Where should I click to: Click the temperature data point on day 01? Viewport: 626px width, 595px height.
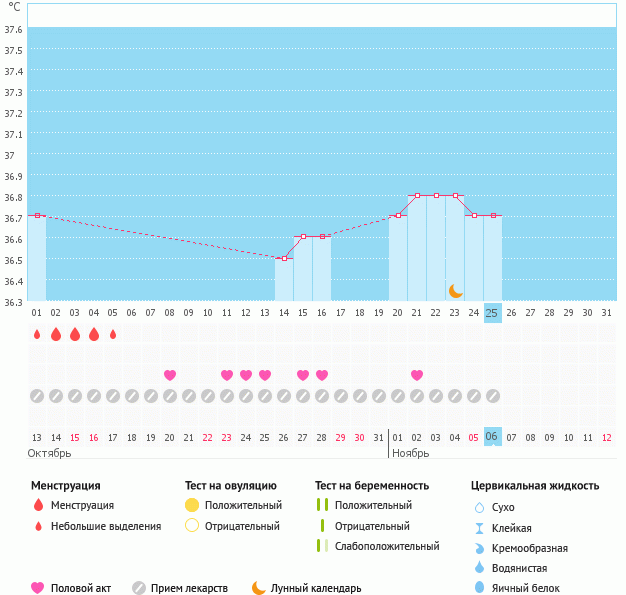click(x=37, y=215)
